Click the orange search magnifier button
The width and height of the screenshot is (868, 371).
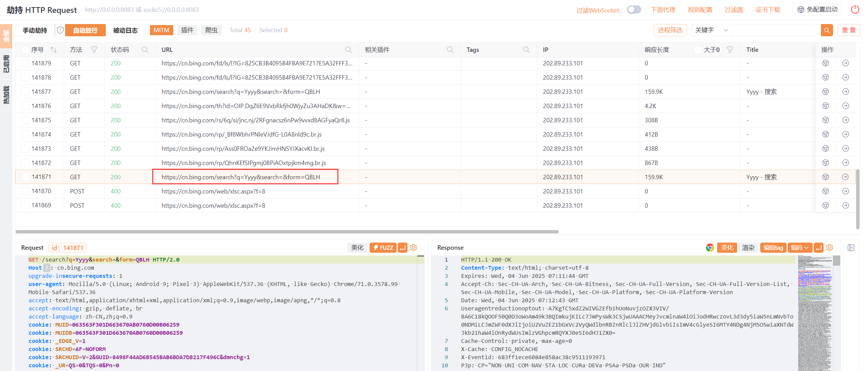(827, 30)
